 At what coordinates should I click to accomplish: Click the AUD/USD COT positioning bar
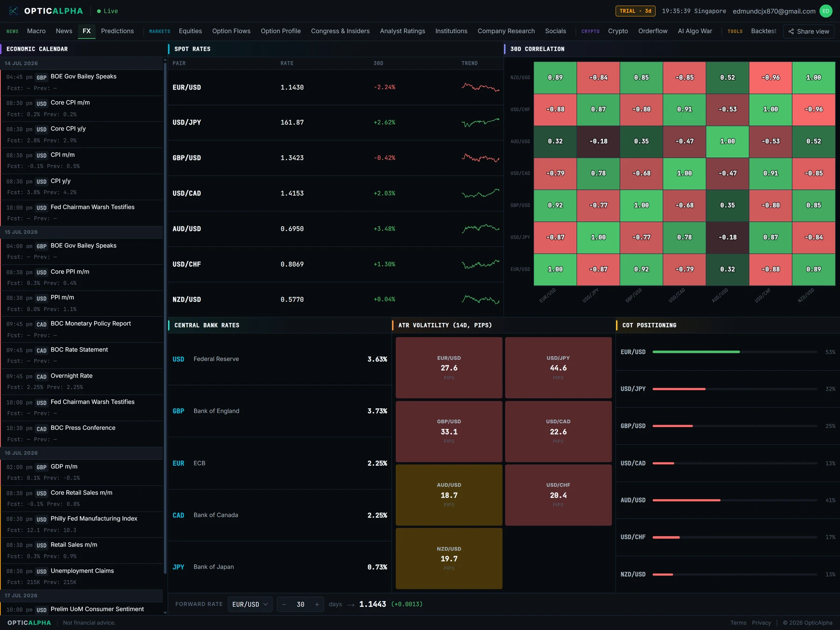735,500
